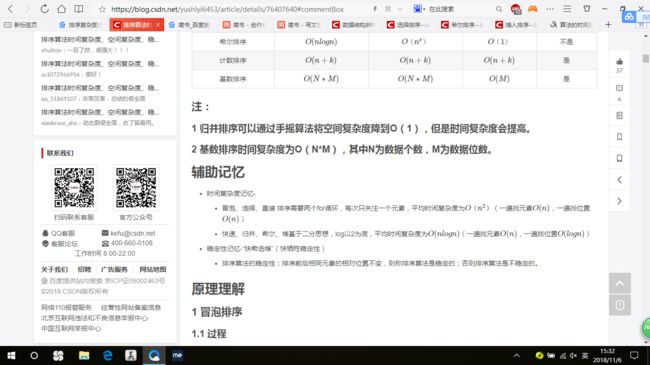
Task: Open the 经营性网站备案信息 link
Action: [131, 307]
